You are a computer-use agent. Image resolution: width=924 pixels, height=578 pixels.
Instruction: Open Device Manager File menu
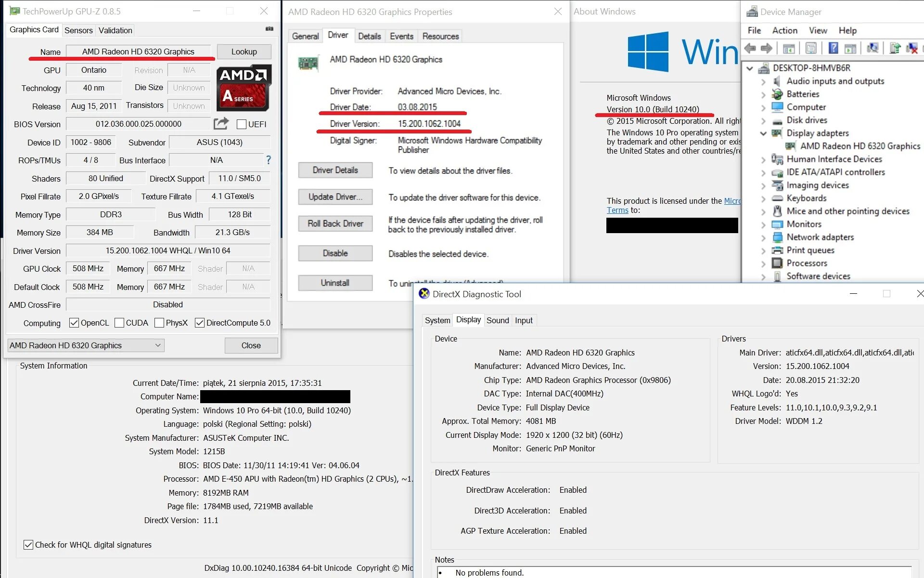tap(754, 30)
